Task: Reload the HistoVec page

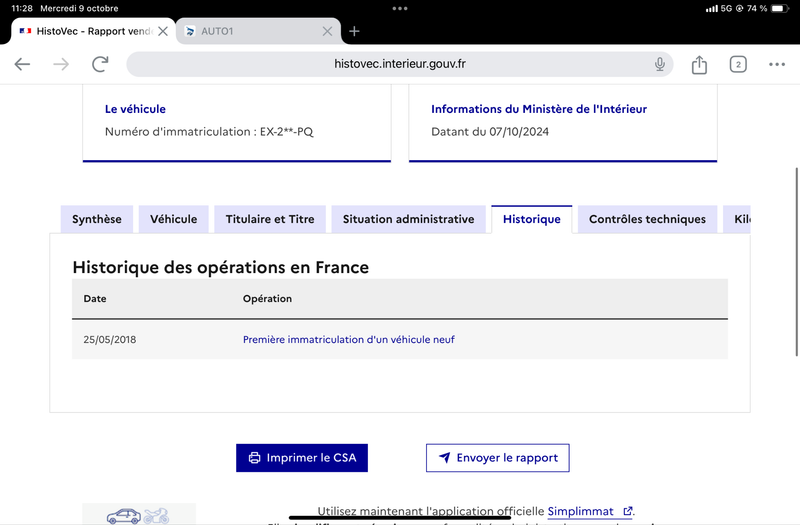Action: (x=100, y=64)
